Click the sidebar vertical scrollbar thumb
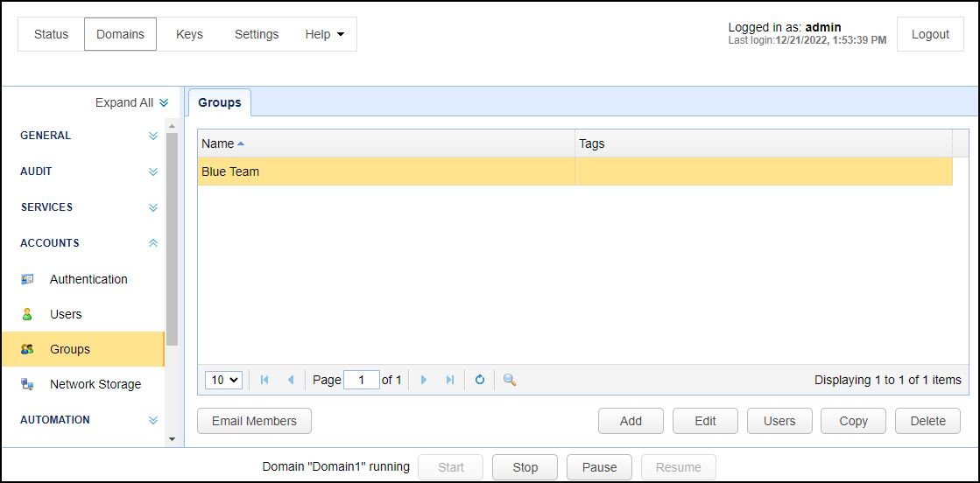Screen dimensions: 980x483 (x=173, y=239)
